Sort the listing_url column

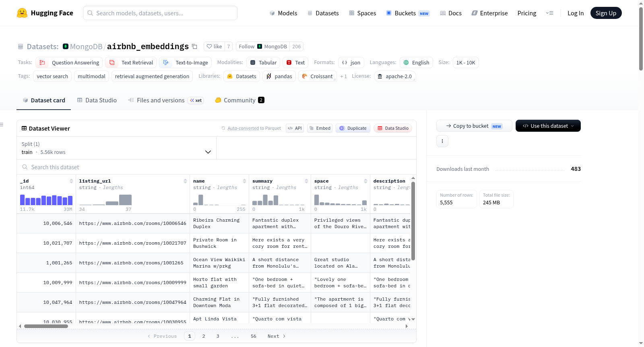[185, 181]
